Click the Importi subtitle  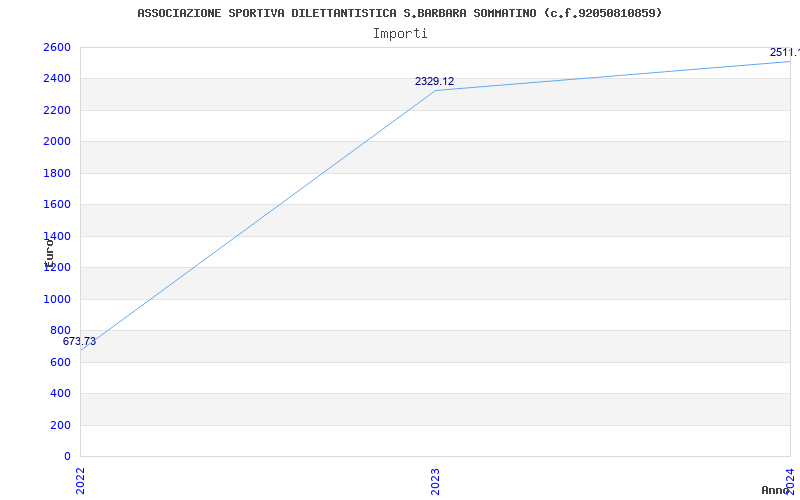(400, 34)
